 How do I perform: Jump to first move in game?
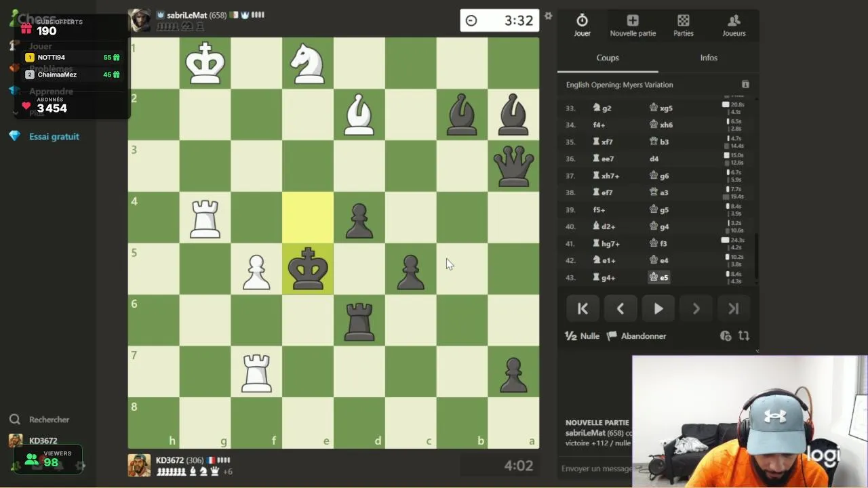[x=583, y=308]
